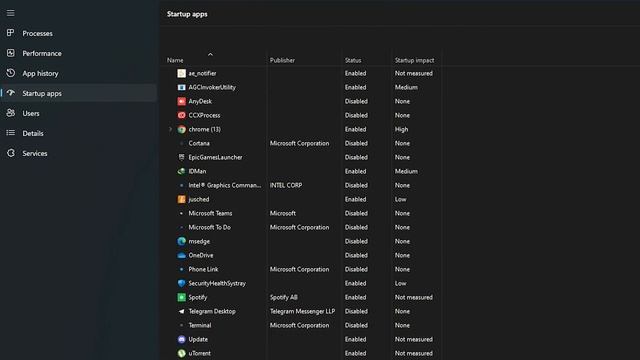Click the Telegram Desktop paper-plane icon

pos(182,311)
